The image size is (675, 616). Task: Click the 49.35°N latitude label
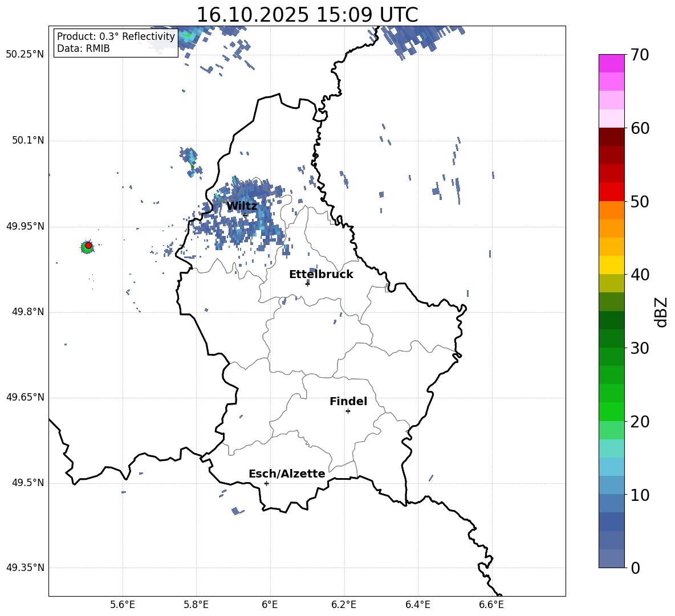25,568
